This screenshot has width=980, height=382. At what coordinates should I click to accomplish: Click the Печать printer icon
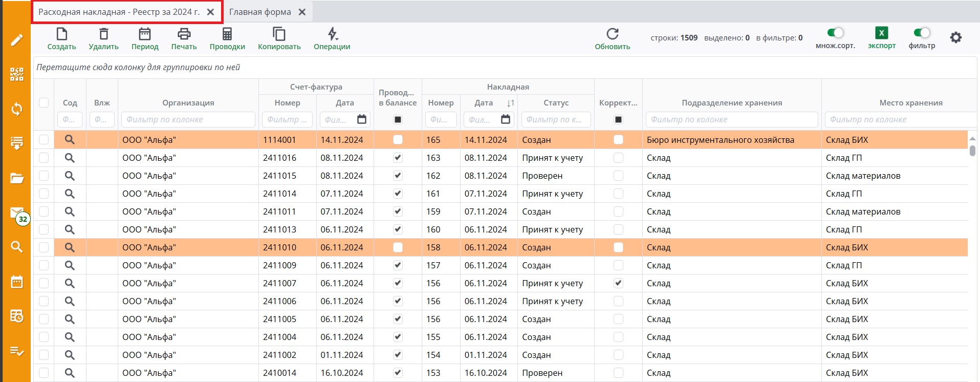(184, 34)
